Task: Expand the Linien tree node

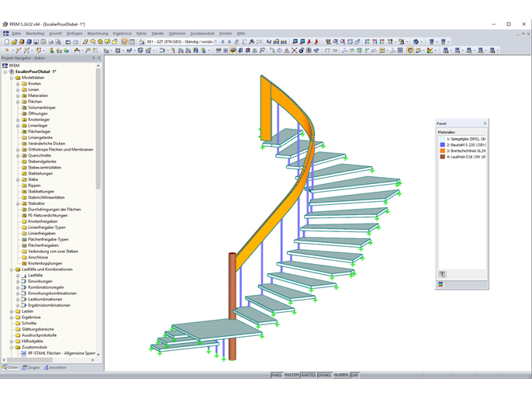Action: coord(18,89)
